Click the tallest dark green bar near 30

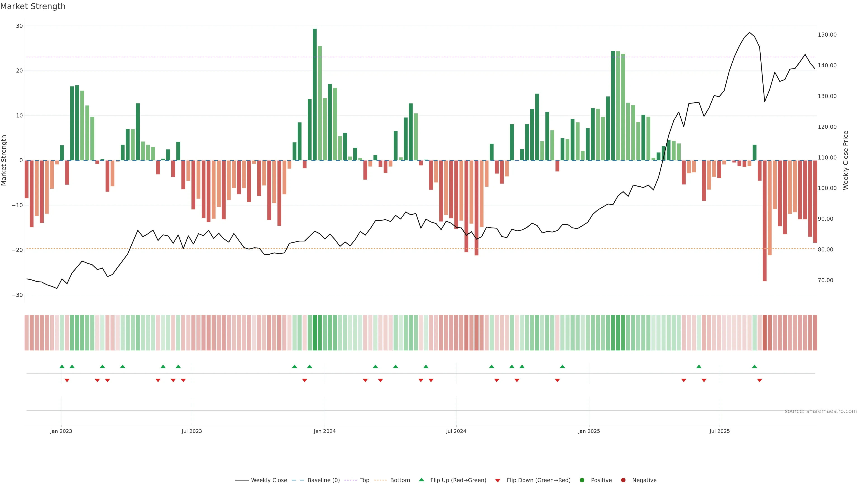pos(315,94)
